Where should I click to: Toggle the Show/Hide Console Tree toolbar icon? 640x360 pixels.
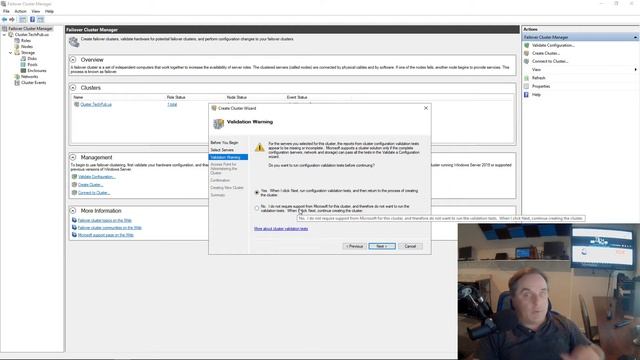point(22,19)
